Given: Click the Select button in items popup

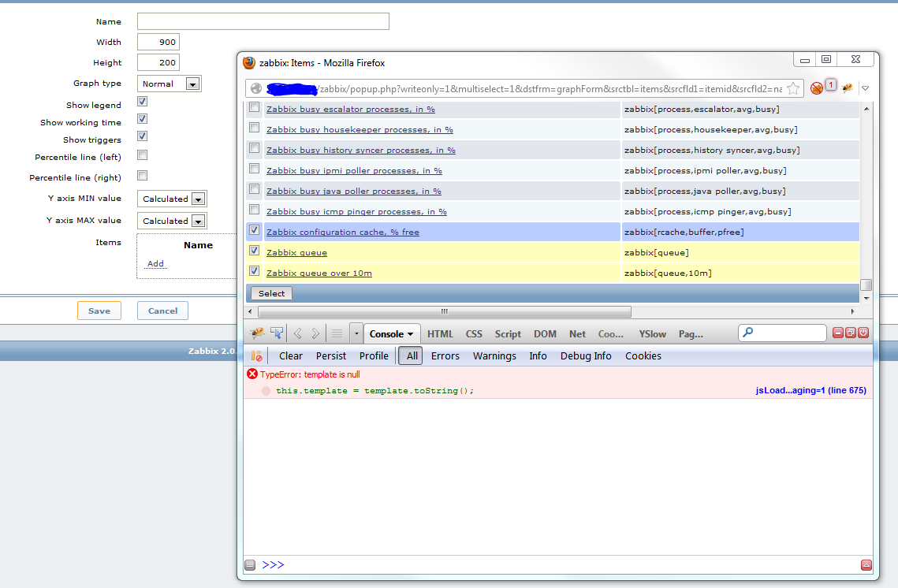Looking at the screenshot, I should pos(271,293).
